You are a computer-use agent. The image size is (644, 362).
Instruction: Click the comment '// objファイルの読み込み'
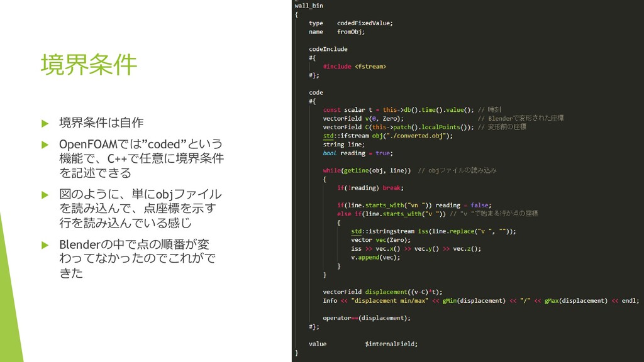pos(457,170)
